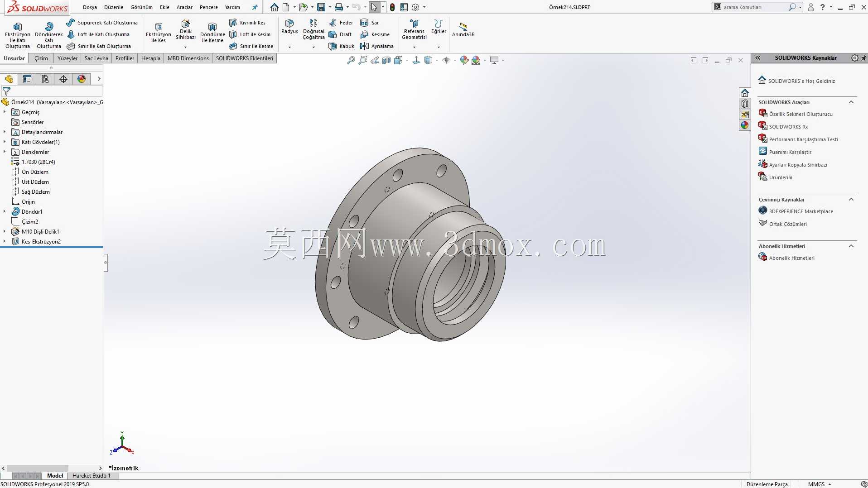Open the Dosya menu
This screenshot has height=488, width=868.
pyautogui.click(x=90, y=7)
